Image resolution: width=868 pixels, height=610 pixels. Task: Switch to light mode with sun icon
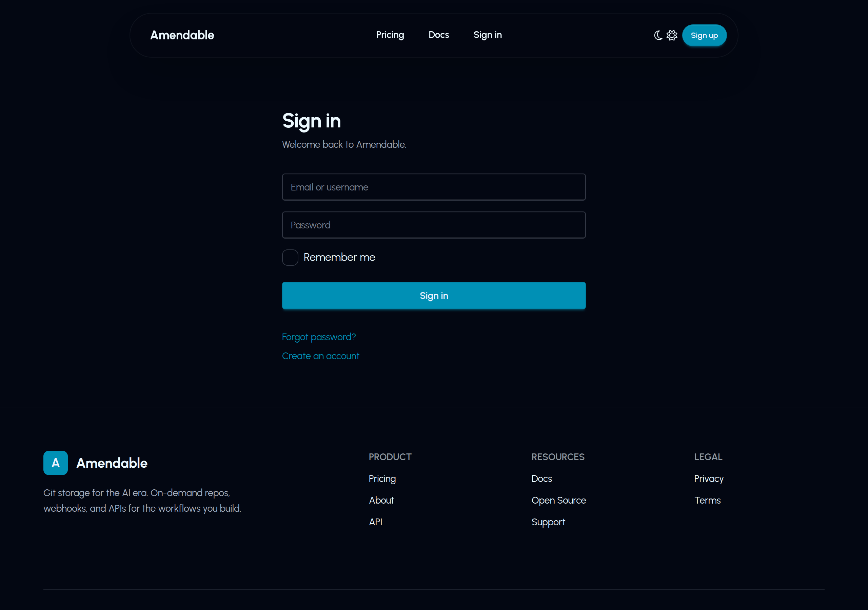[672, 35]
